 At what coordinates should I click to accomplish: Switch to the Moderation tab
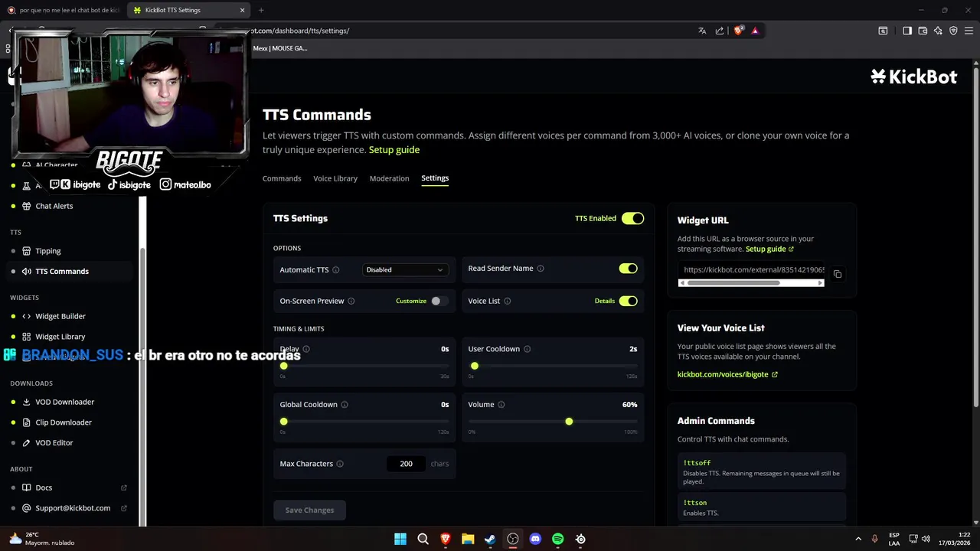[x=389, y=178]
